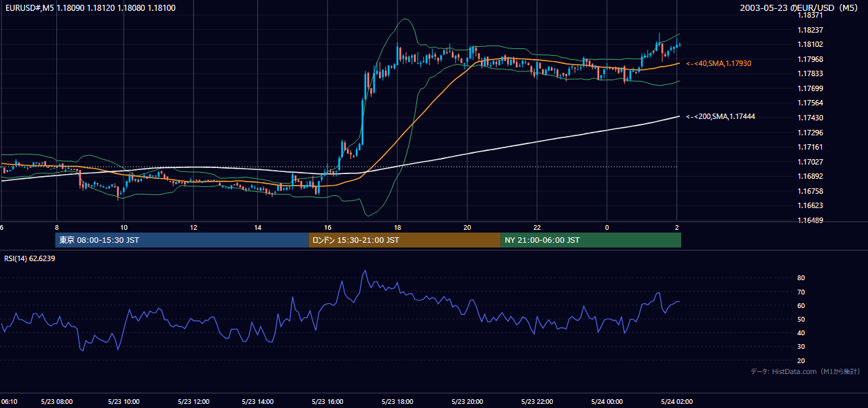
Task: Click the London 15:30-21:00 JST session bar
Action: click(x=405, y=240)
